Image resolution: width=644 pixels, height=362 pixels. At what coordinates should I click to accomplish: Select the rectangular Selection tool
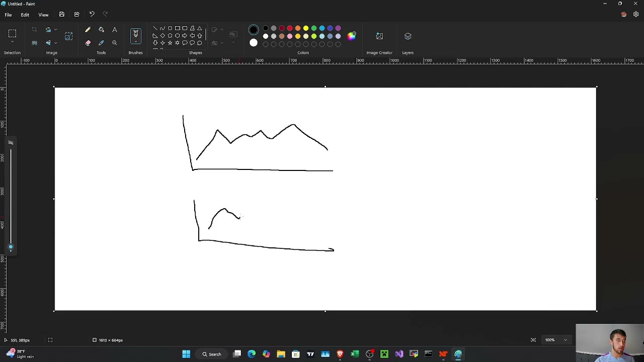point(12,34)
